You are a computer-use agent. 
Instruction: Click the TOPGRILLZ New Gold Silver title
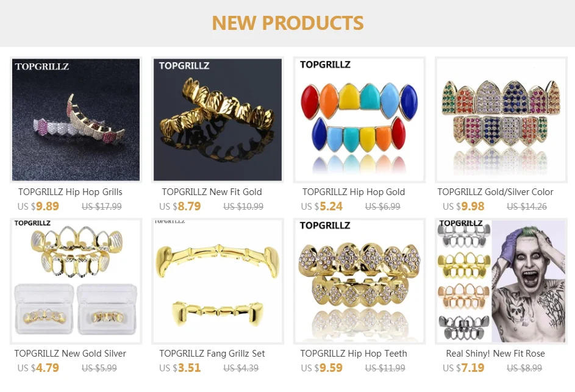70,354
